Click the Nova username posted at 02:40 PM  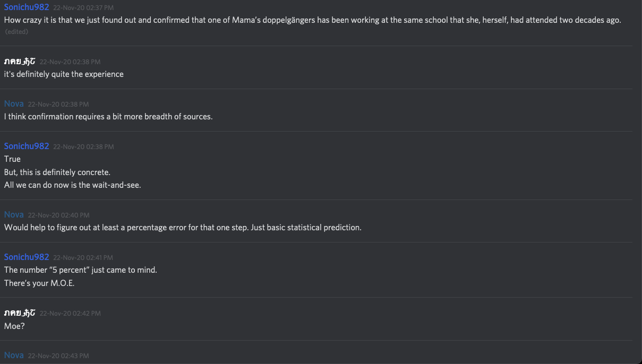(14, 215)
